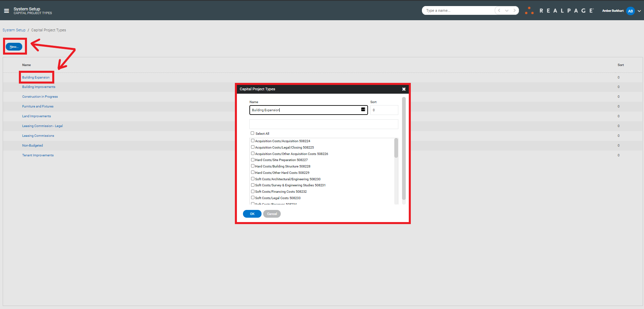
Task: Expand the search results dropdown chevron
Action: click(507, 10)
